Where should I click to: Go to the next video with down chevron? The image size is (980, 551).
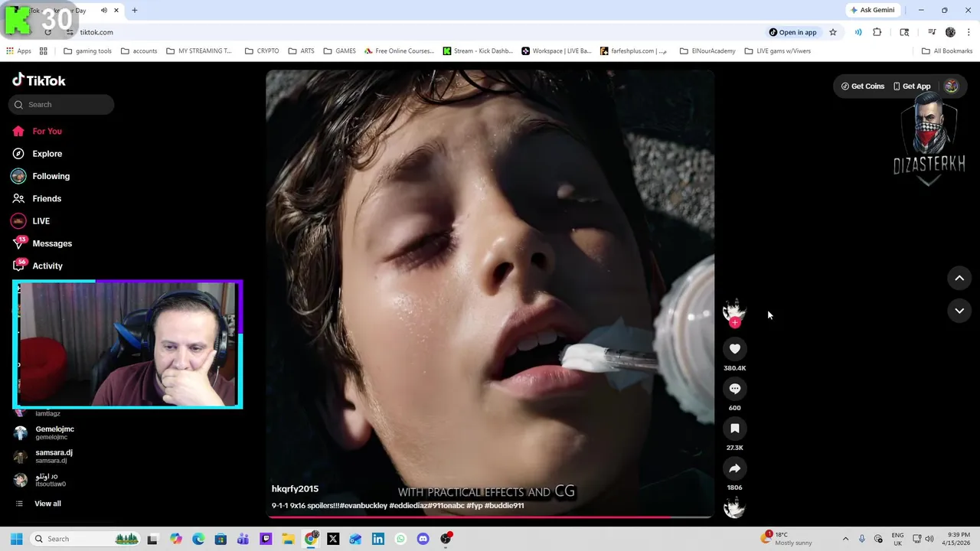tap(959, 311)
